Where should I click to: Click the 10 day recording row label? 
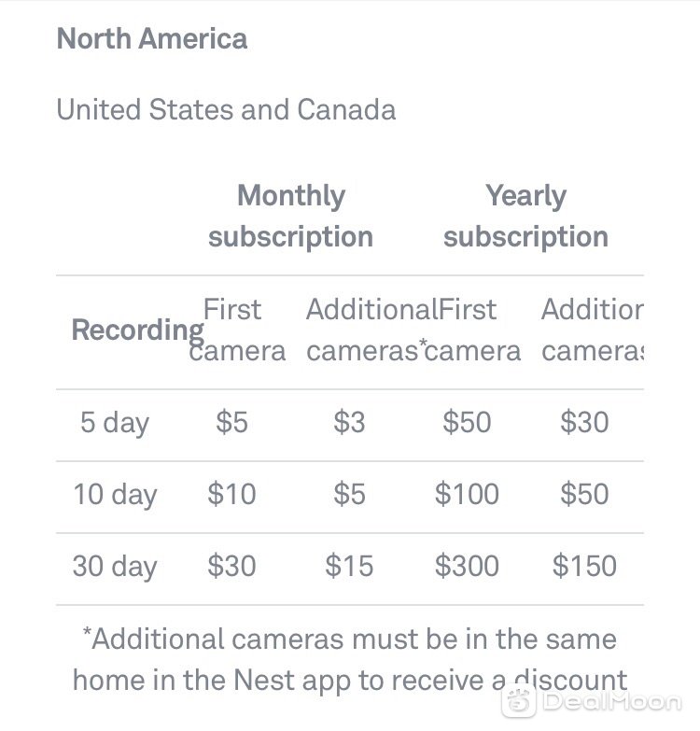[x=115, y=494]
